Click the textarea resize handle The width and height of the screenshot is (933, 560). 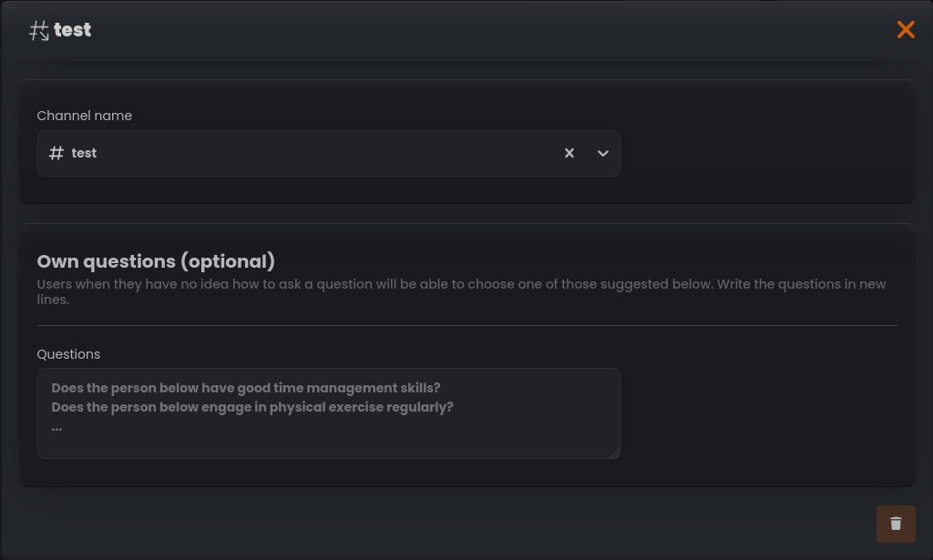(x=615, y=453)
